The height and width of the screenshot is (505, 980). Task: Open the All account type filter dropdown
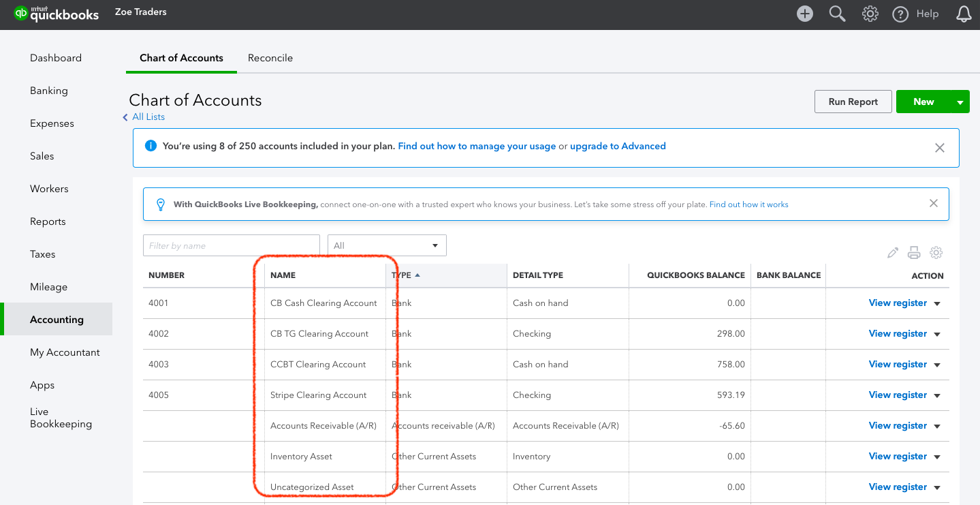pos(387,245)
